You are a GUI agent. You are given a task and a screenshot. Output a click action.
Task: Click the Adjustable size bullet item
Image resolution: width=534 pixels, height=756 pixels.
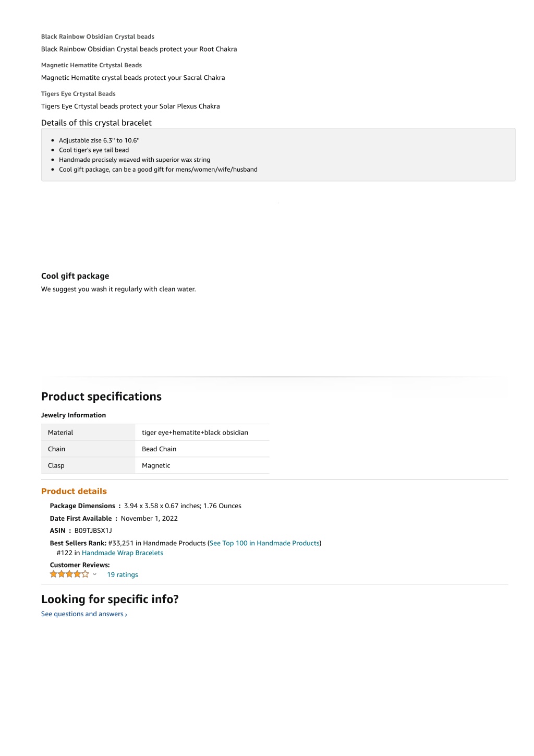(99, 140)
